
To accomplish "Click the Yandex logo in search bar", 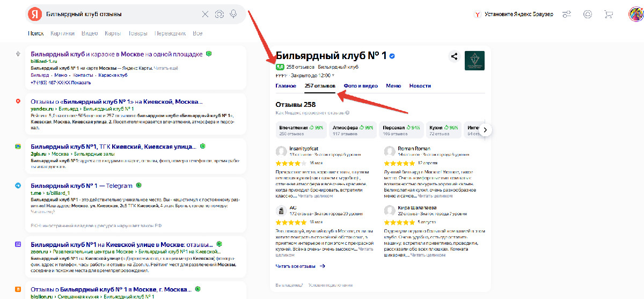I will pos(34,14).
